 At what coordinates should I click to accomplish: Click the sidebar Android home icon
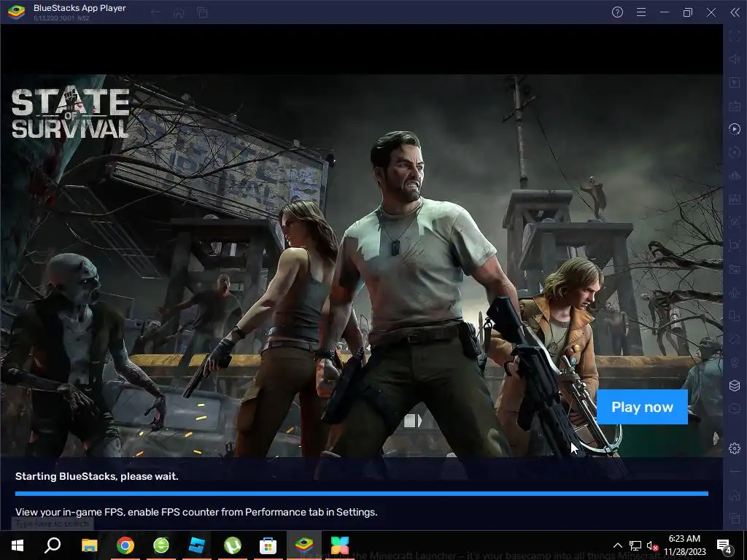click(x=735, y=495)
